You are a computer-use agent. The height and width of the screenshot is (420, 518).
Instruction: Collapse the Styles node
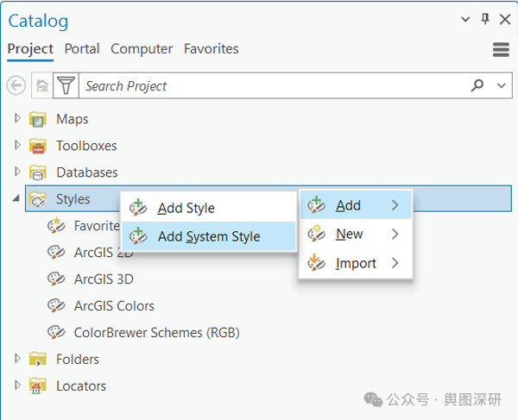pos(16,198)
